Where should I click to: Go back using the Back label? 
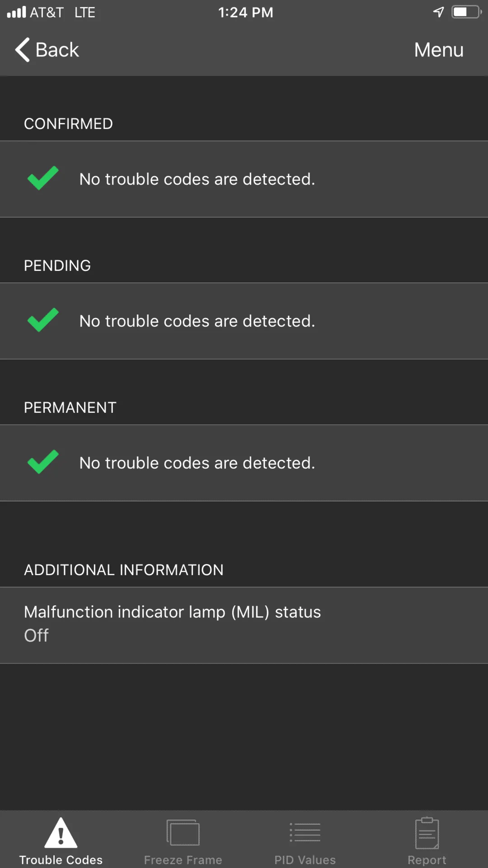(57, 50)
